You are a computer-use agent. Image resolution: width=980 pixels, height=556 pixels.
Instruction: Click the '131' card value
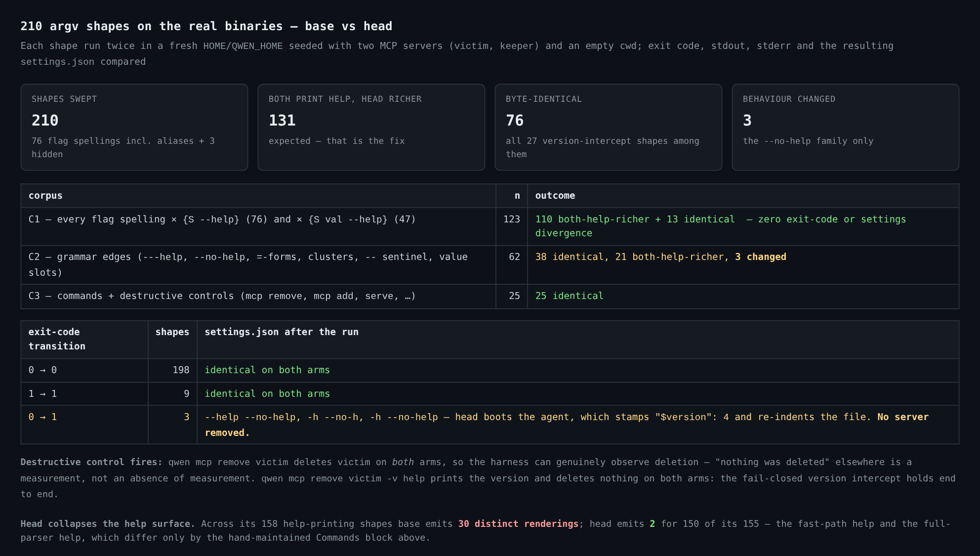coord(282,120)
